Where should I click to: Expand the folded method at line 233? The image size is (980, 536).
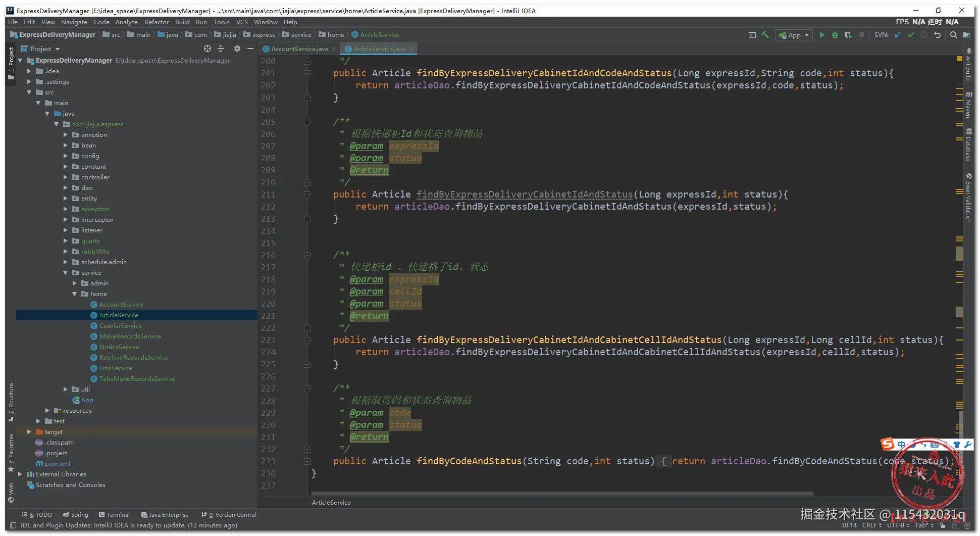click(307, 461)
